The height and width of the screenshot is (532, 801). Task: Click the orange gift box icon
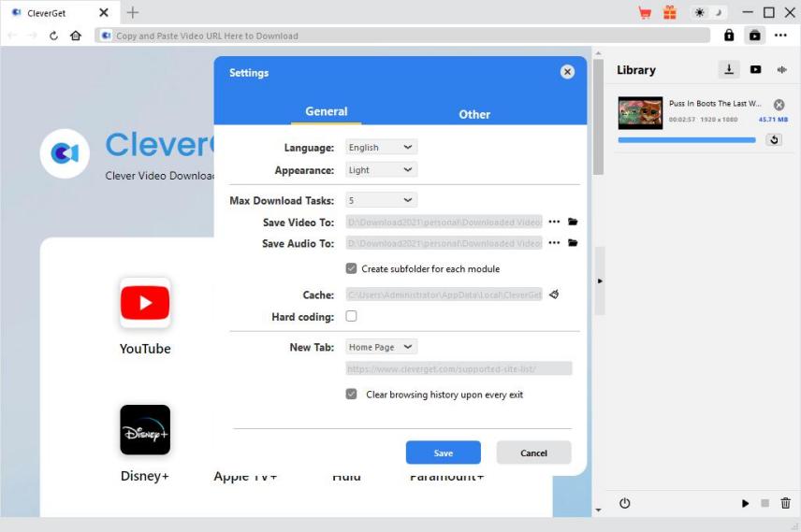point(670,13)
